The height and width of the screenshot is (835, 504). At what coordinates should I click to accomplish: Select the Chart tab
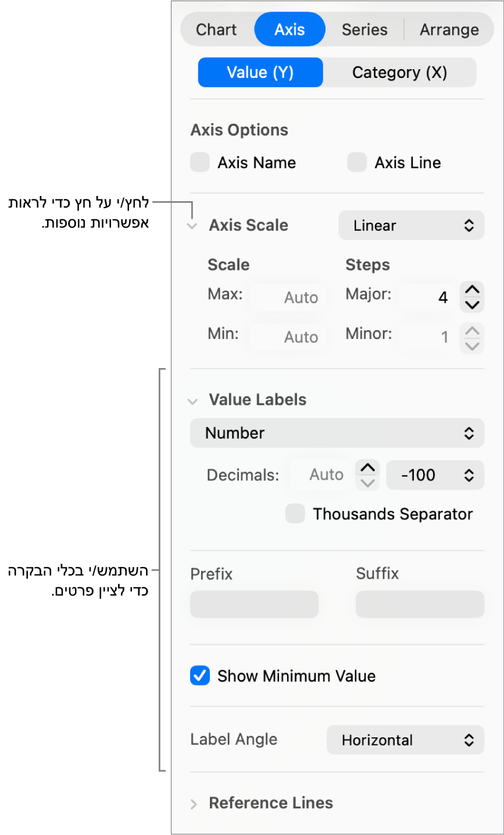[216, 29]
